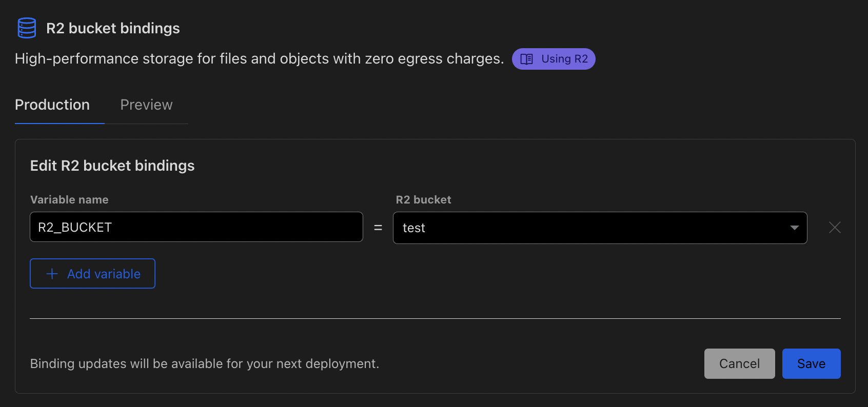The width and height of the screenshot is (868, 407).
Task: Expand the R2 bucket dropdown arrow
Action: pyautogui.click(x=794, y=228)
